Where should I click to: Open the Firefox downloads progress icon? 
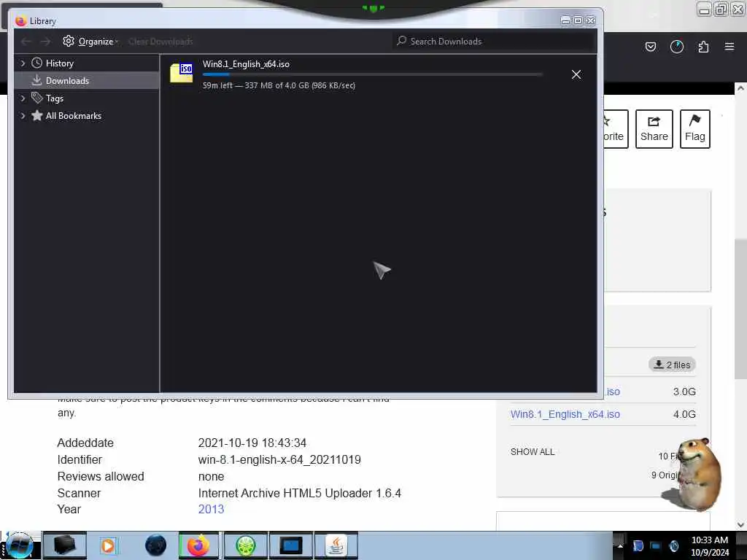click(677, 47)
